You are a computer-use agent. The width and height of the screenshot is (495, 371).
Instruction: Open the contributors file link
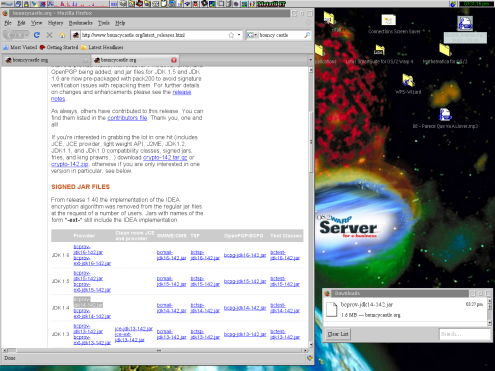coord(127,118)
